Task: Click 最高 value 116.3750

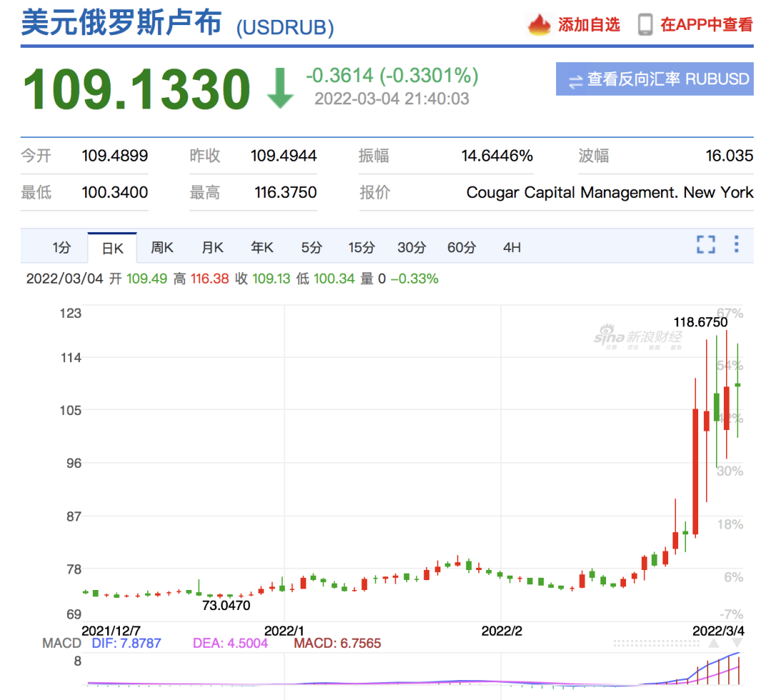Action: point(285,192)
